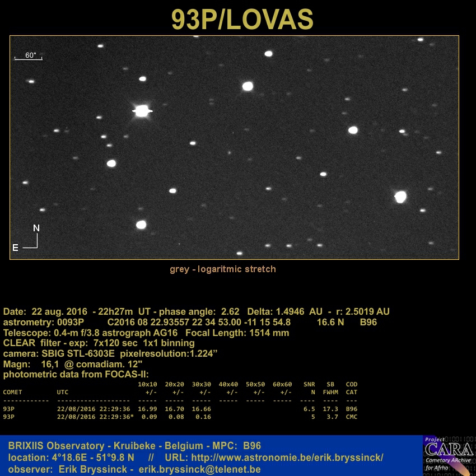Click the N compass direction label
Screen dimensions: 476x476
(36, 228)
